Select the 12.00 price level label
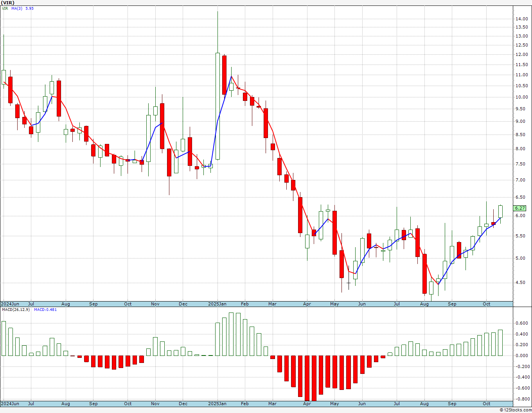 [521, 55]
